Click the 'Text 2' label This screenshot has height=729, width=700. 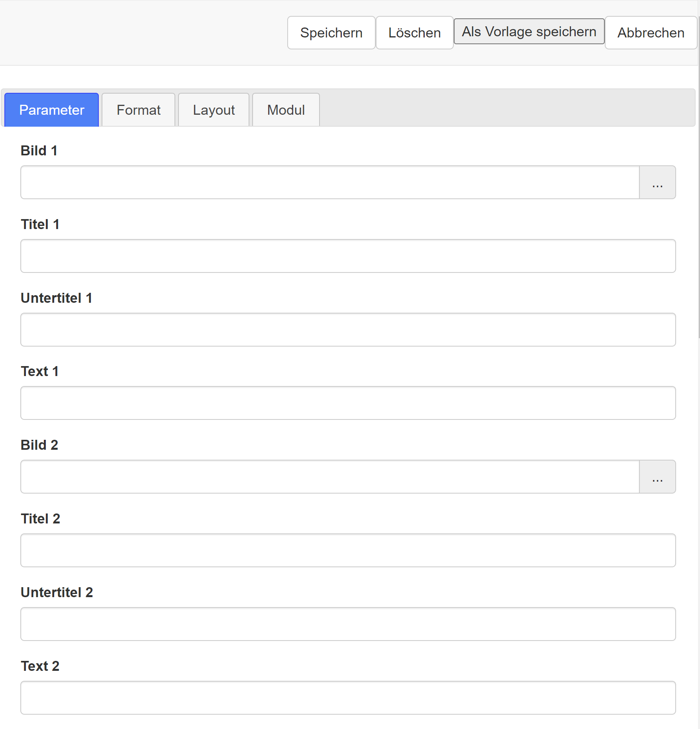[x=40, y=666]
